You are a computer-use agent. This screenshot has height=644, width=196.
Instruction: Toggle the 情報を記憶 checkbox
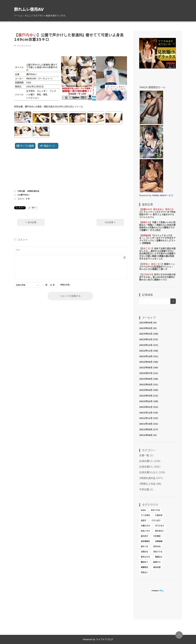[x=58, y=285]
